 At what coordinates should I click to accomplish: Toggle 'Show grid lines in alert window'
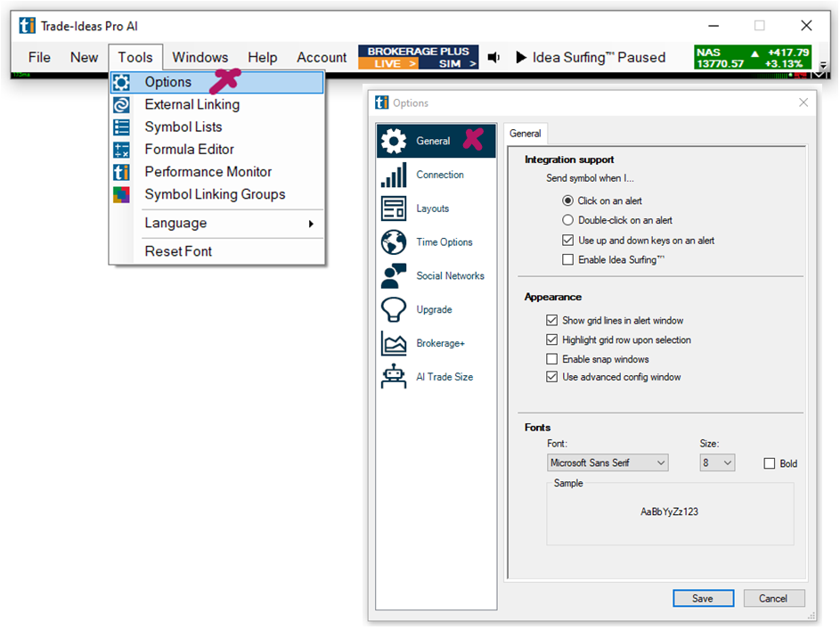point(551,321)
